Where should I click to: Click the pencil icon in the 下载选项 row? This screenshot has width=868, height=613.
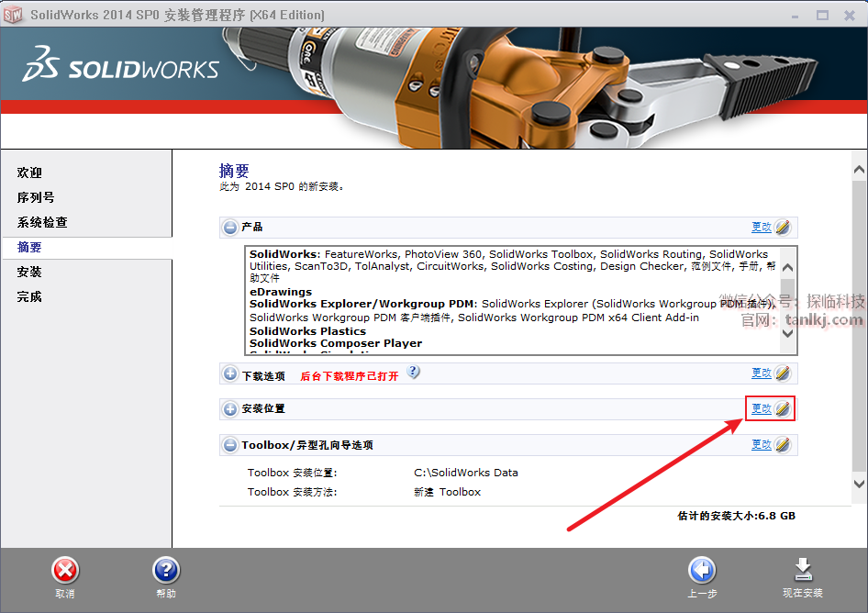pos(783,373)
